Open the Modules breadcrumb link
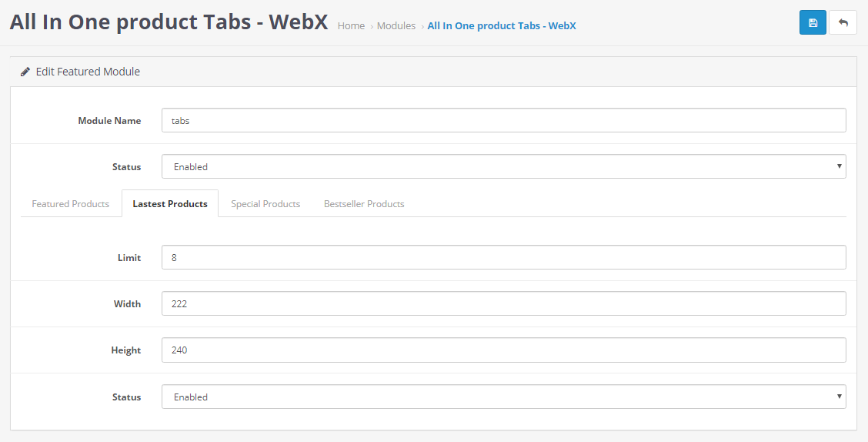 click(396, 25)
